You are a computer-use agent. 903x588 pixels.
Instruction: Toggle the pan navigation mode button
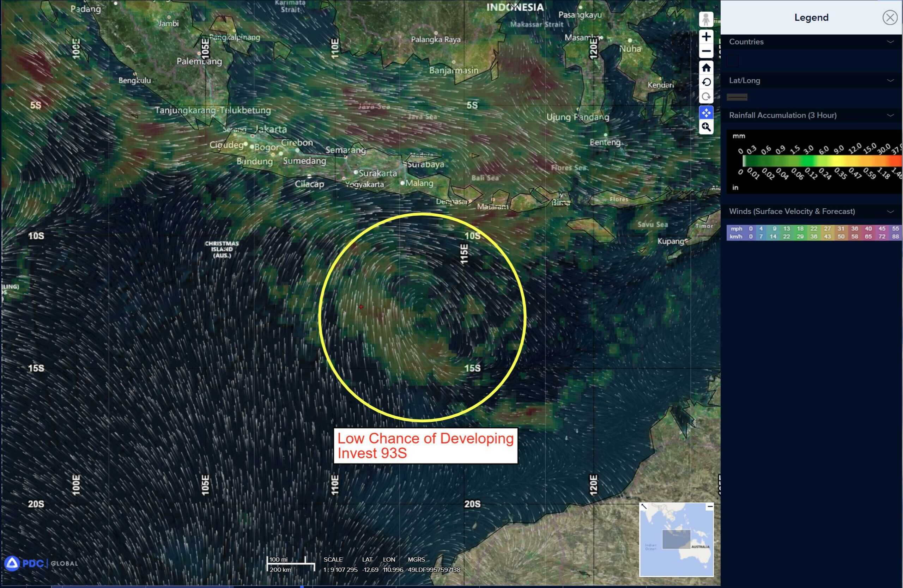(x=706, y=112)
